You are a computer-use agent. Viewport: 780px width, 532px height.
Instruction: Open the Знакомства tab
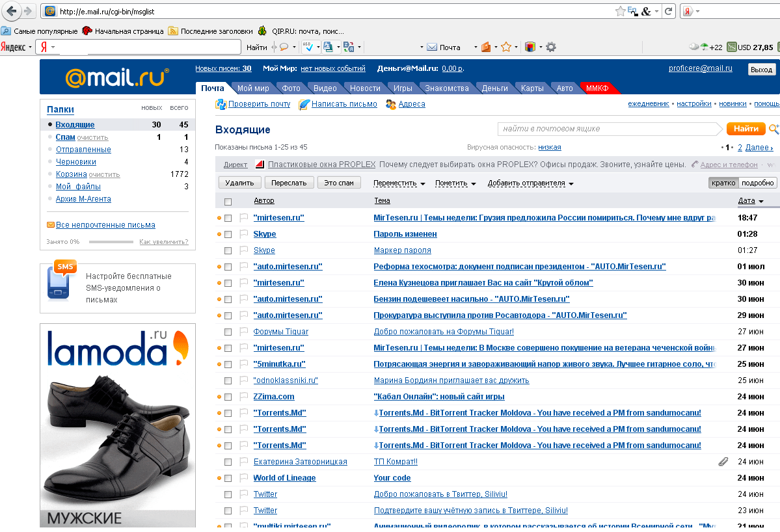[x=447, y=88]
